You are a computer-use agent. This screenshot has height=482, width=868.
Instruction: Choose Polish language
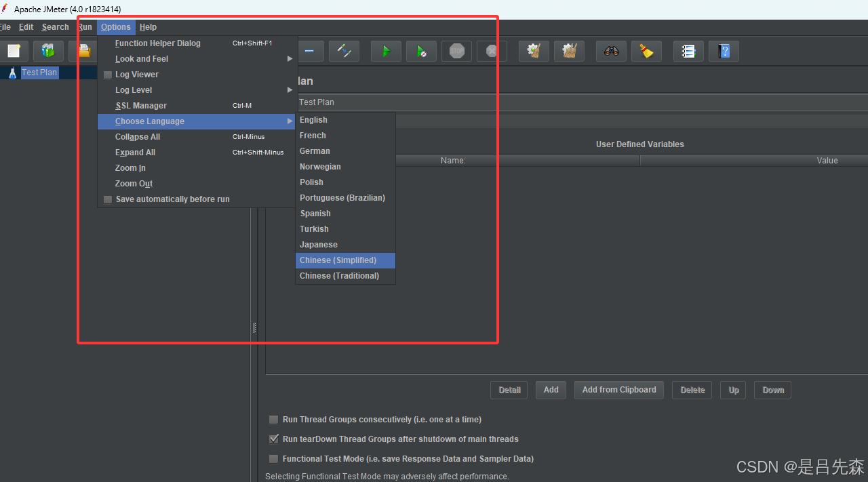click(x=346, y=182)
